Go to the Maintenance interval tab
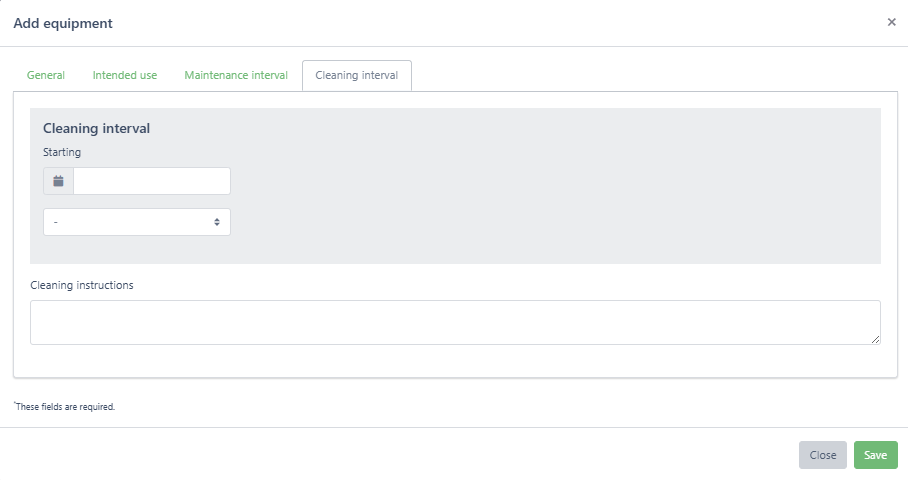 pos(236,75)
